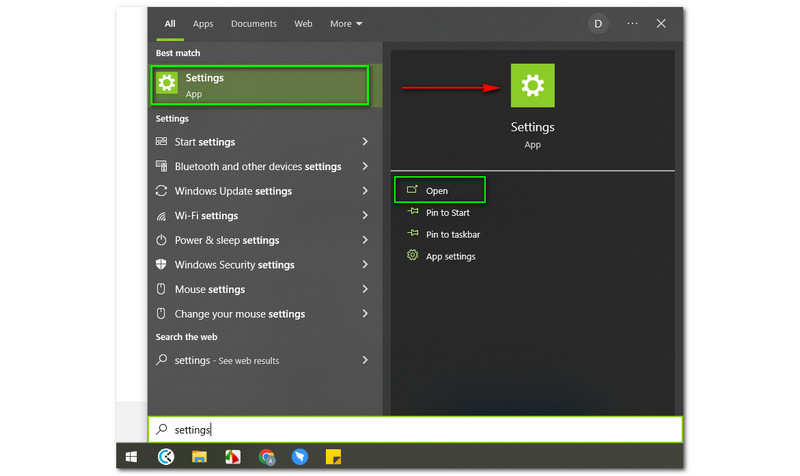The image size is (800, 476).
Task: Expand the Start settings result arrow
Action: coord(365,142)
